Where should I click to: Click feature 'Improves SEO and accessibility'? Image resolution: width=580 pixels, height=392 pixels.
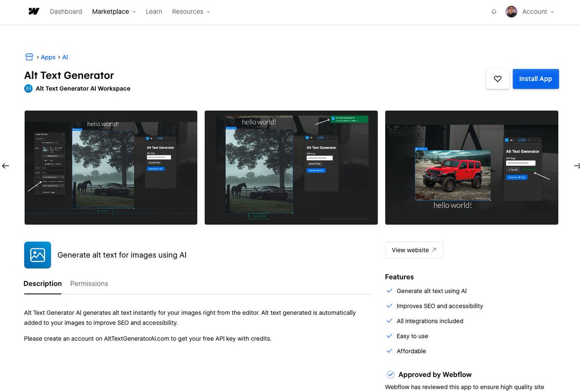tap(440, 306)
